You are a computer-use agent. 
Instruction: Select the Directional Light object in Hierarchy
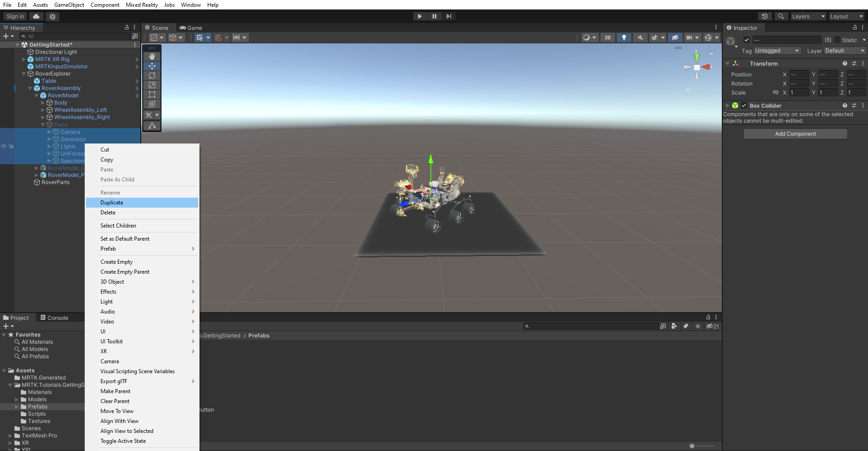[x=56, y=52]
